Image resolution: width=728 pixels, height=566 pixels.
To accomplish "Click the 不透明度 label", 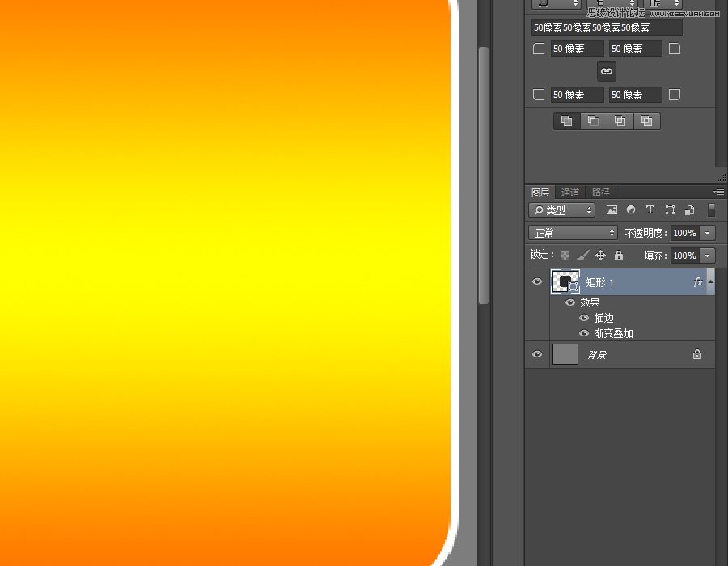I will [645, 233].
